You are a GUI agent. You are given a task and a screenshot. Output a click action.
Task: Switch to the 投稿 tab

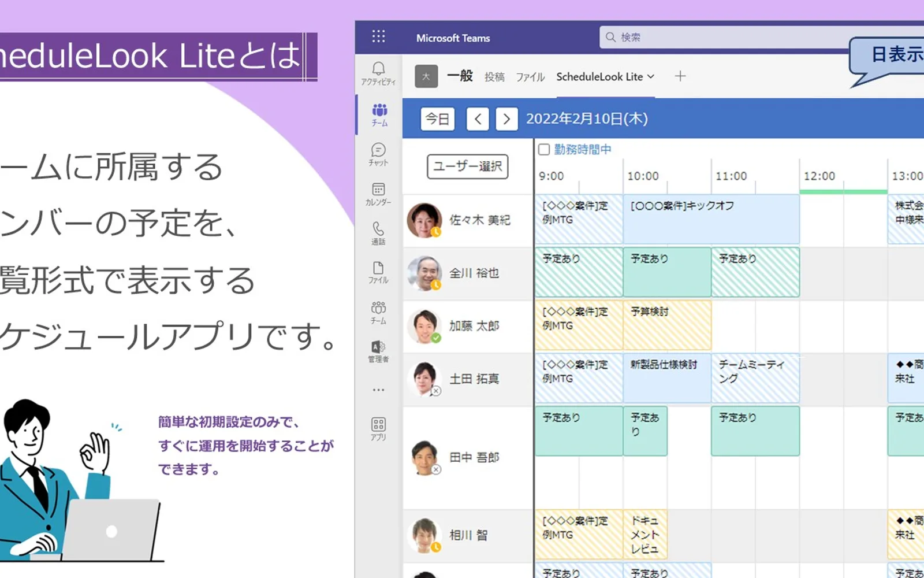pyautogui.click(x=494, y=77)
